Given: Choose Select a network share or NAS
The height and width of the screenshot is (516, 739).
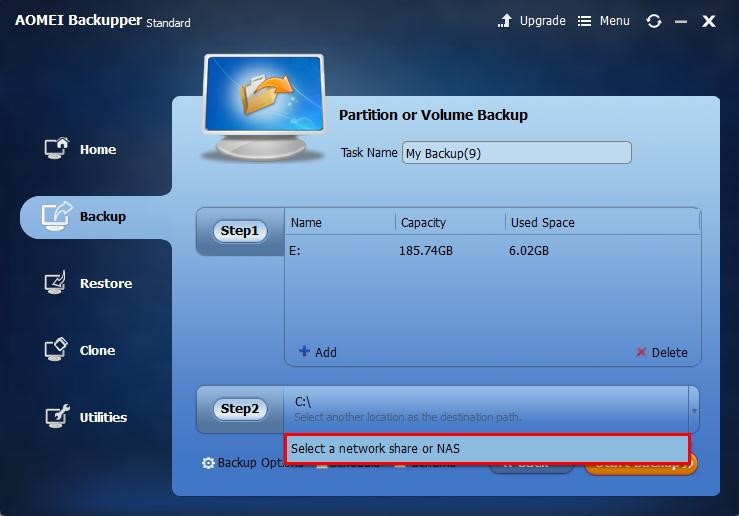Looking at the screenshot, I should point(487,448).
